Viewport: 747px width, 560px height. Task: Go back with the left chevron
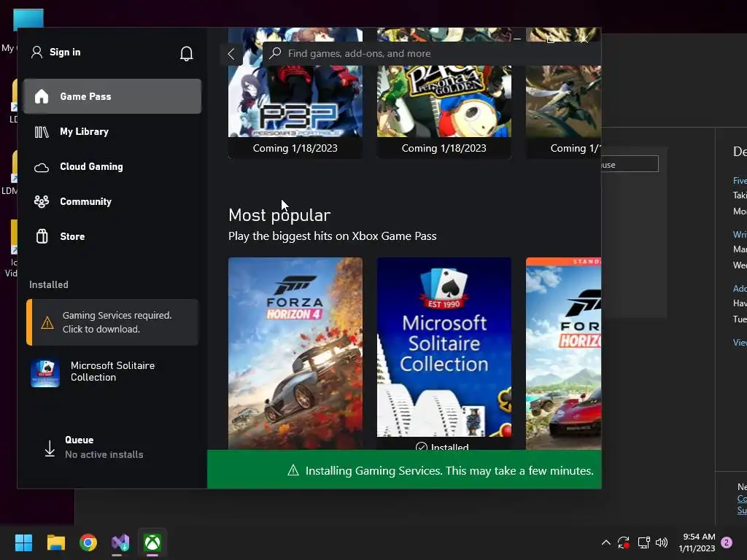click(231, 54)
